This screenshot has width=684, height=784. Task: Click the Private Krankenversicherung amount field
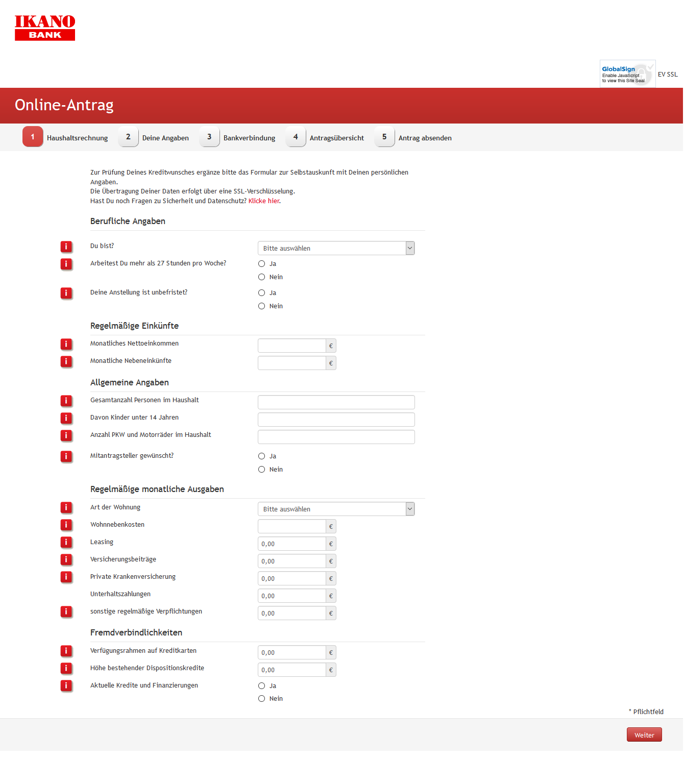(x=292, y=578)
